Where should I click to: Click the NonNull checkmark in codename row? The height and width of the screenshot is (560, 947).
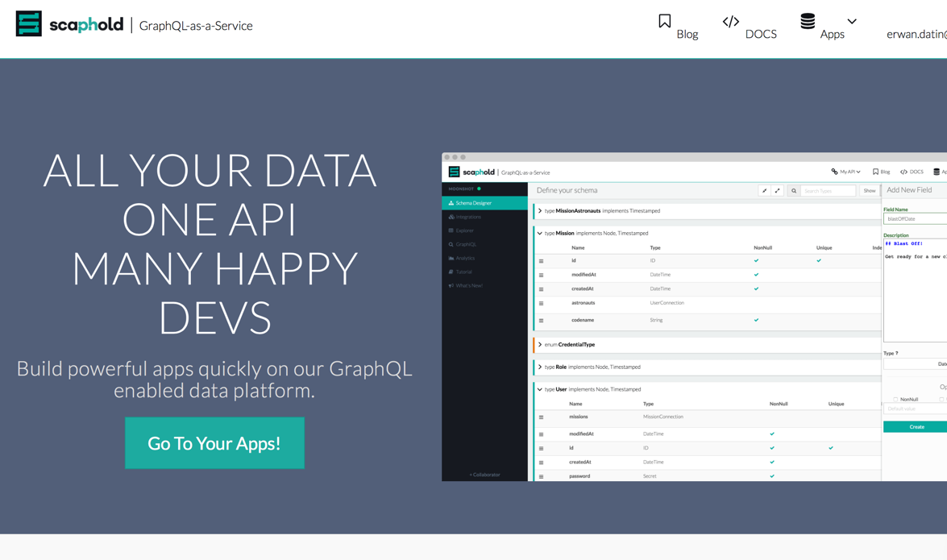pos(756,320)
